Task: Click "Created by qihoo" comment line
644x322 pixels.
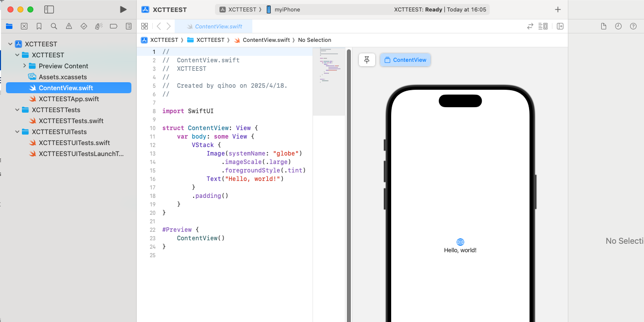Action: point(225,86)
